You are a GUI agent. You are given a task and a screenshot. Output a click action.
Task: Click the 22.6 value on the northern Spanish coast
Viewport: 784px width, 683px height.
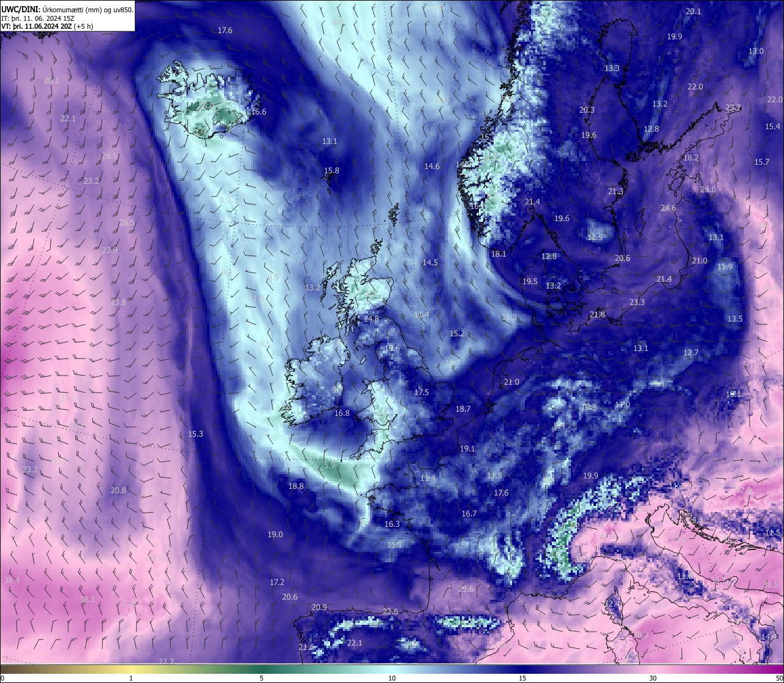390,612
